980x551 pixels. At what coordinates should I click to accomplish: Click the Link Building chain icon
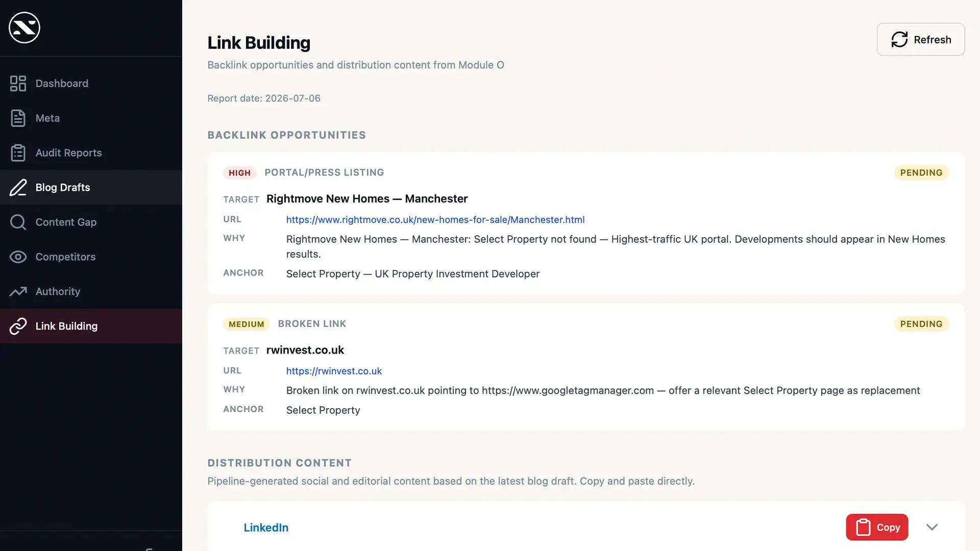18,326
